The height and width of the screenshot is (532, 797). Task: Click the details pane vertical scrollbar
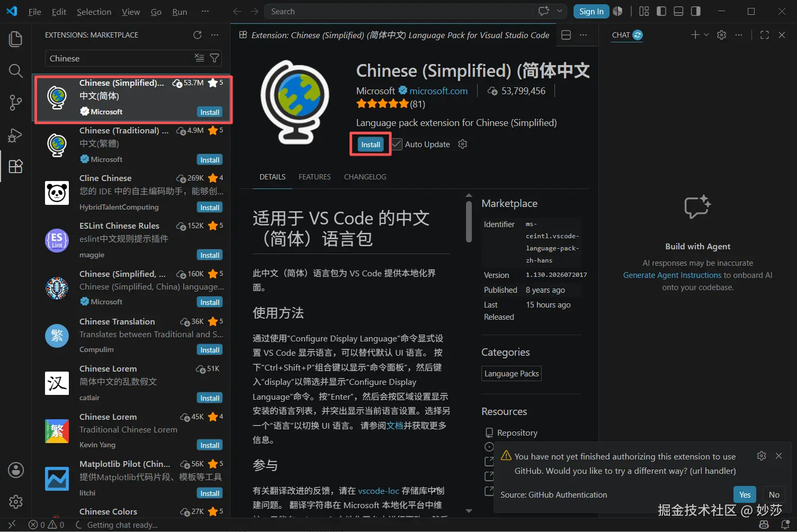point(469,222)
